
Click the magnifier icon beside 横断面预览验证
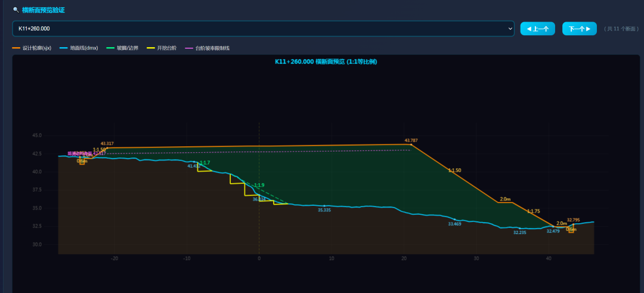pyautogui.click(x=16, y=10)
